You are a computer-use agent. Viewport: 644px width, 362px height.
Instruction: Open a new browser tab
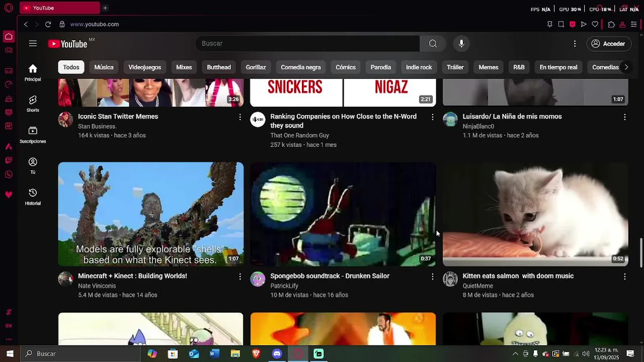pyautogui.click(x=105, y=8)
